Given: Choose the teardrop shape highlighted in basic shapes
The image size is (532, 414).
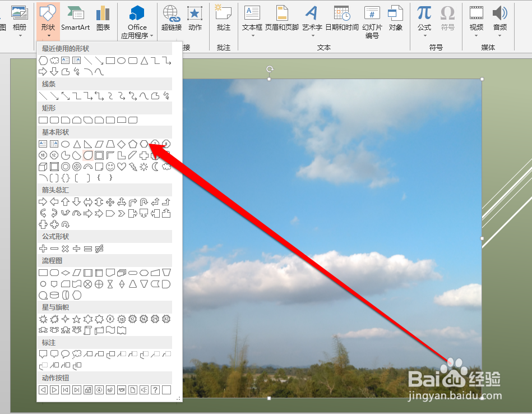Looking at the screenshot, I should 88,155.
